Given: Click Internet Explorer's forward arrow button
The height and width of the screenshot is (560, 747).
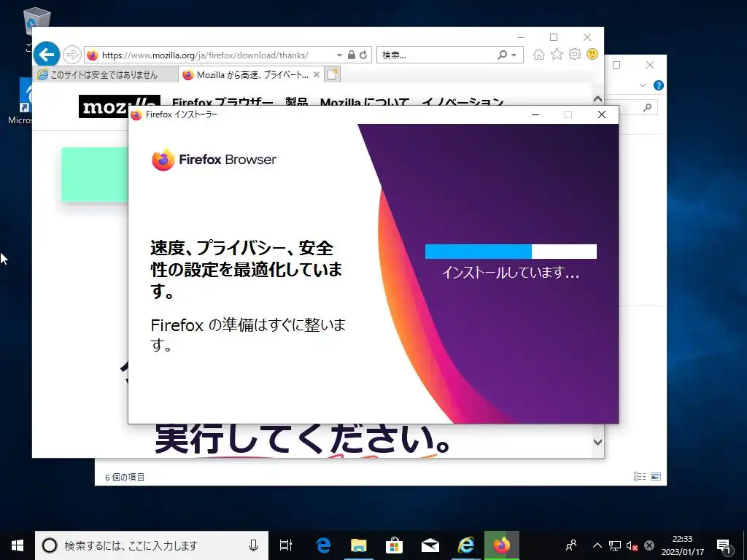Looking at the screenshot, I should pyautogui.click(x=72, y=55).
